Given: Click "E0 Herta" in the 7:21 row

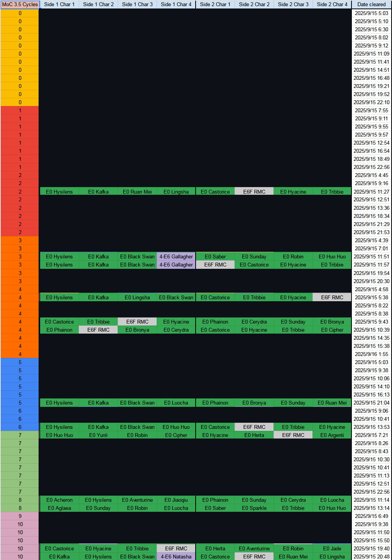Looking at the screenshot, I should point(254,435).
